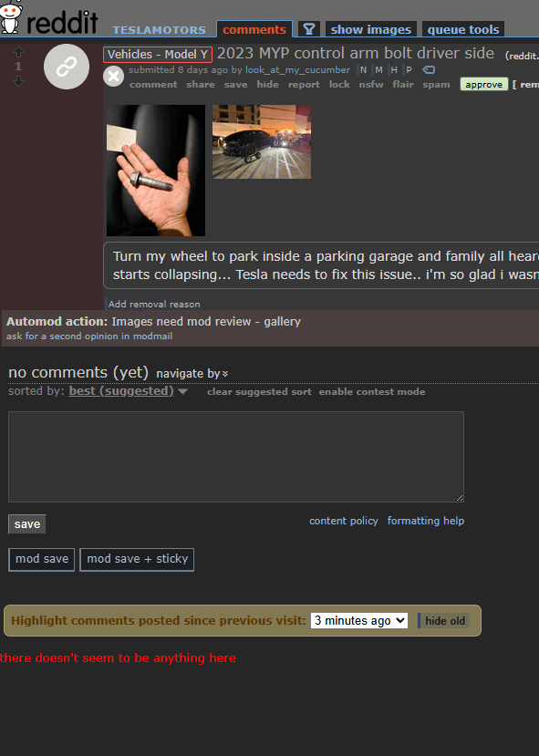Expand the navigate by menu
Viewport: 539px width, 756px height.
click(x=192, y=374)
